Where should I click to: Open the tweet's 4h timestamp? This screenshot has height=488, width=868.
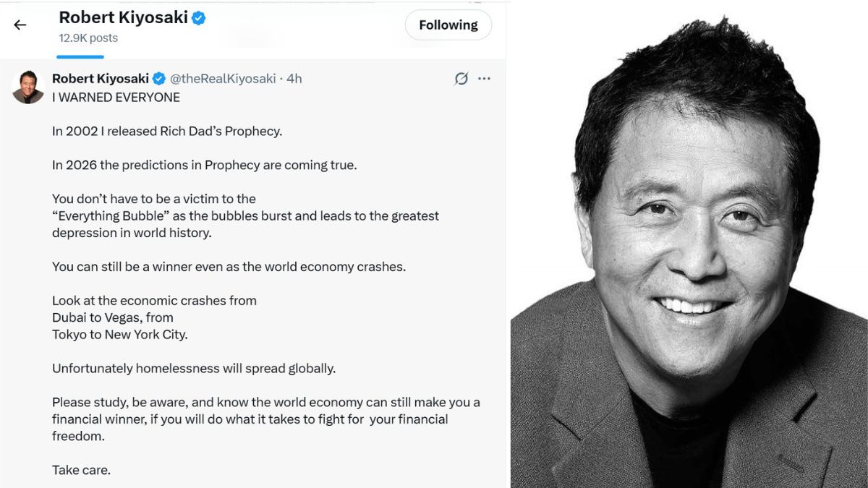pos(294,78)
